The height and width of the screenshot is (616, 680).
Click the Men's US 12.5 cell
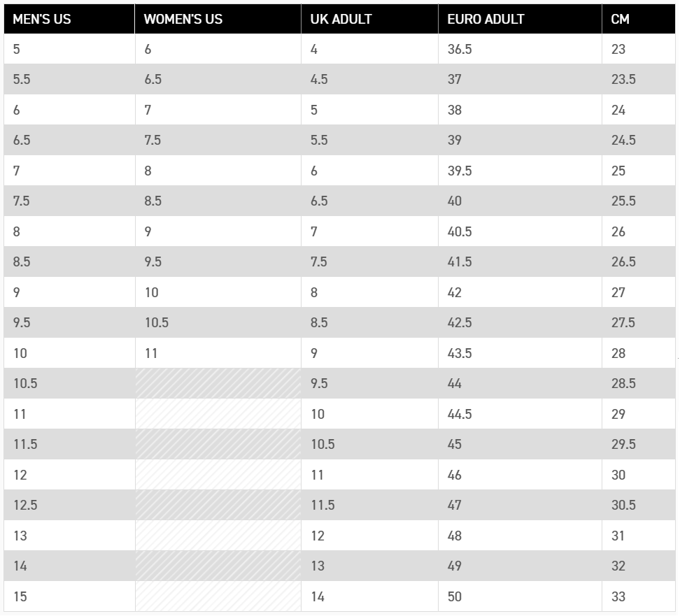(69, 505)
